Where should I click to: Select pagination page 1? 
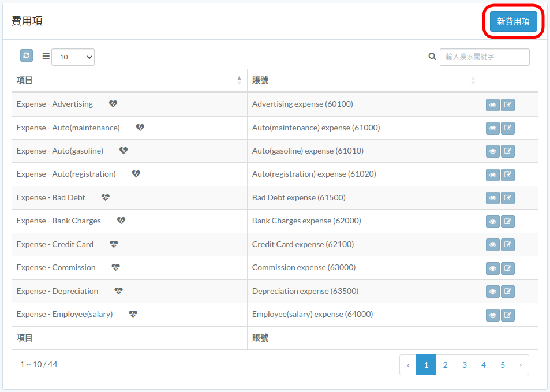426,365
